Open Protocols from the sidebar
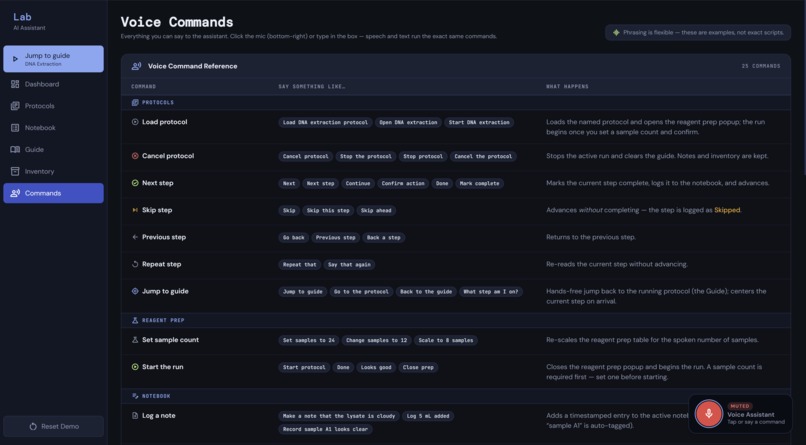806x445 pixels. pyautogui.click(x=53, y=106)
